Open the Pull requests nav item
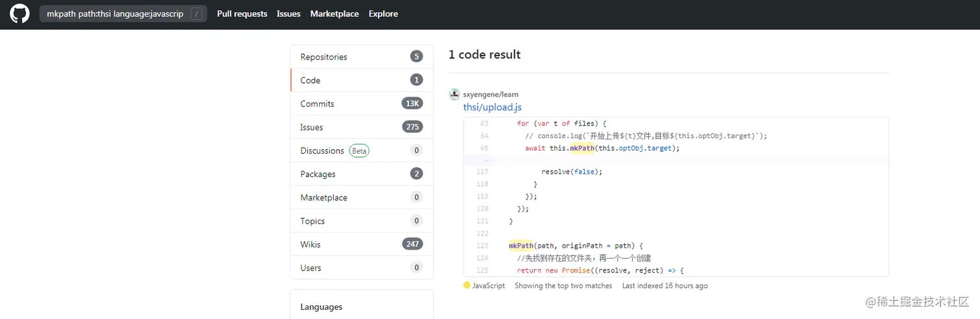The image size is (980, 319). click(242, 14)
